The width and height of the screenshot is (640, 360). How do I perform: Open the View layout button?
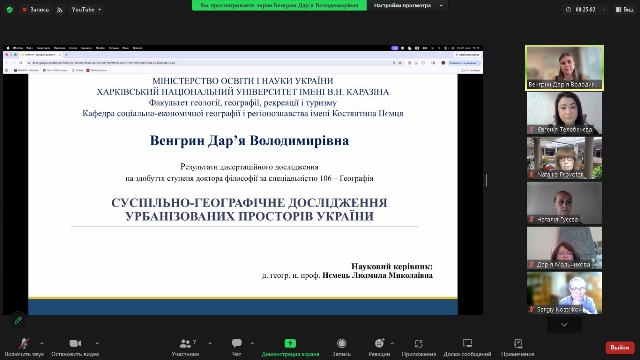click(x=624, y=9)
